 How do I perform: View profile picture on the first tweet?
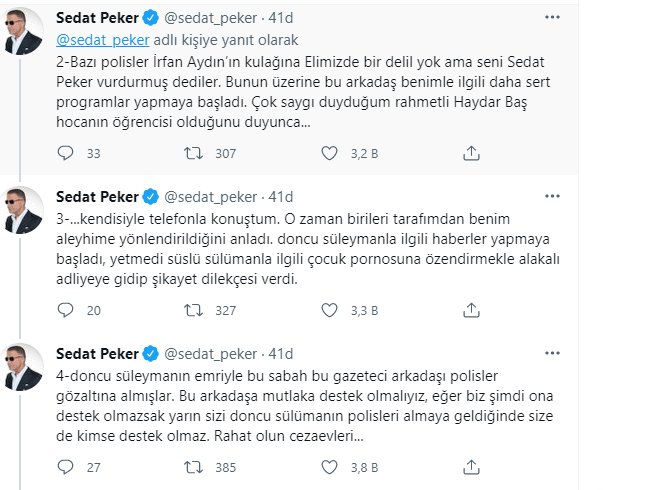point(24,32)
